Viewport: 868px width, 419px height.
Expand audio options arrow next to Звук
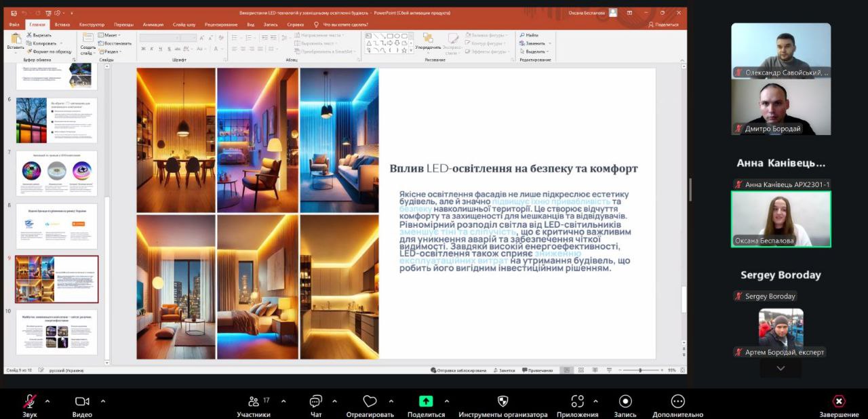[x=47, y=401]
